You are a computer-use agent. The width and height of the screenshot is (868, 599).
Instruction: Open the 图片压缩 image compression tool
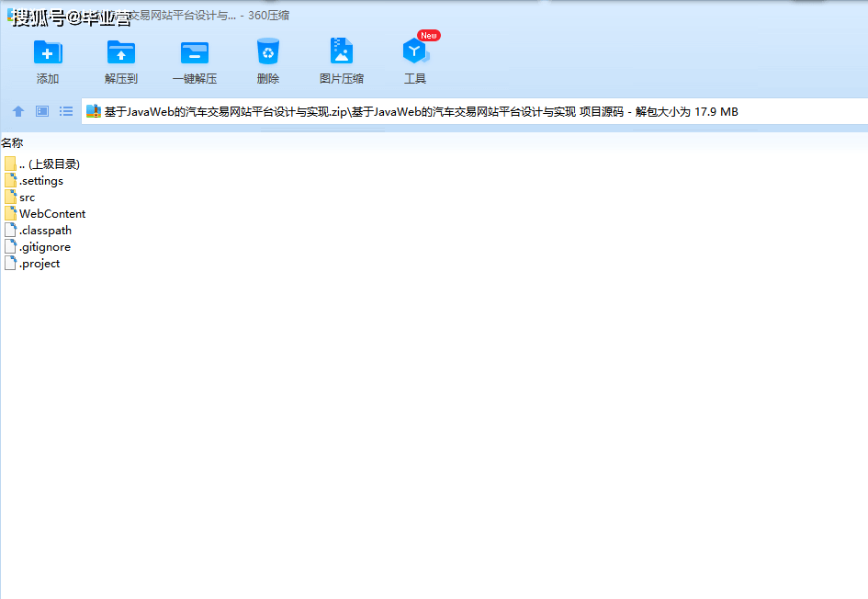[341, 53]
